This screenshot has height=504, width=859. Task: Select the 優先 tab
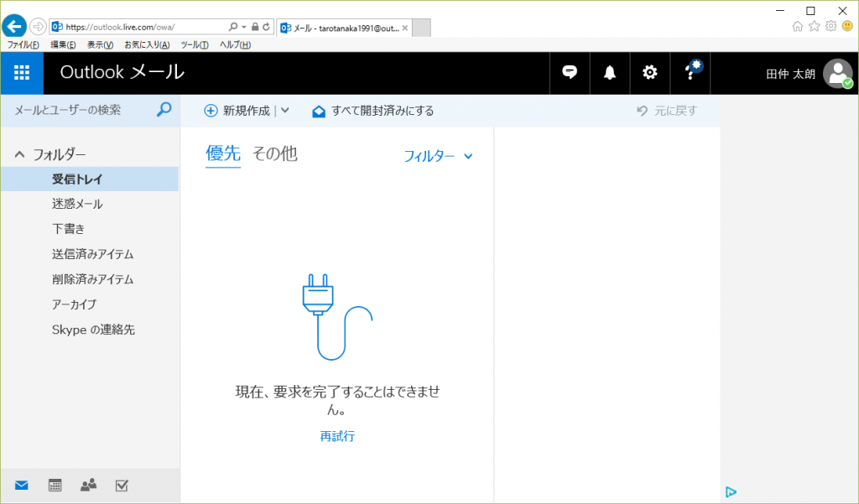pyautogui.click(x=223, y=153)
